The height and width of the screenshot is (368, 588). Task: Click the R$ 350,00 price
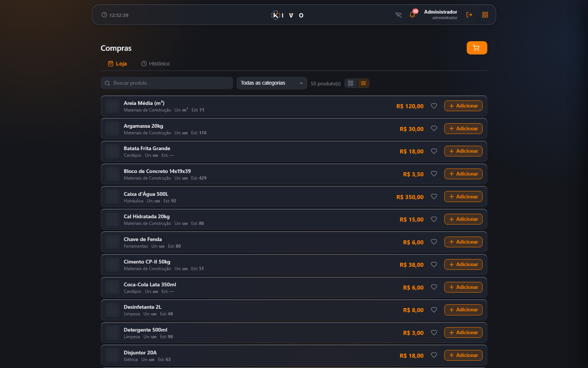pos(410,197)
